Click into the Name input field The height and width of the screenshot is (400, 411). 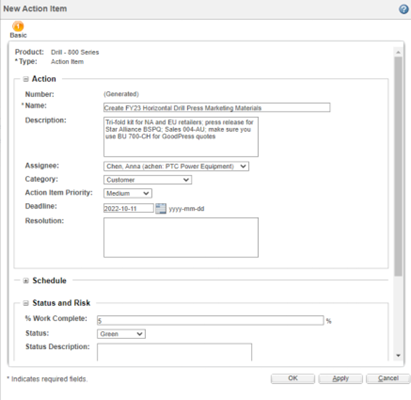[217, 108]
